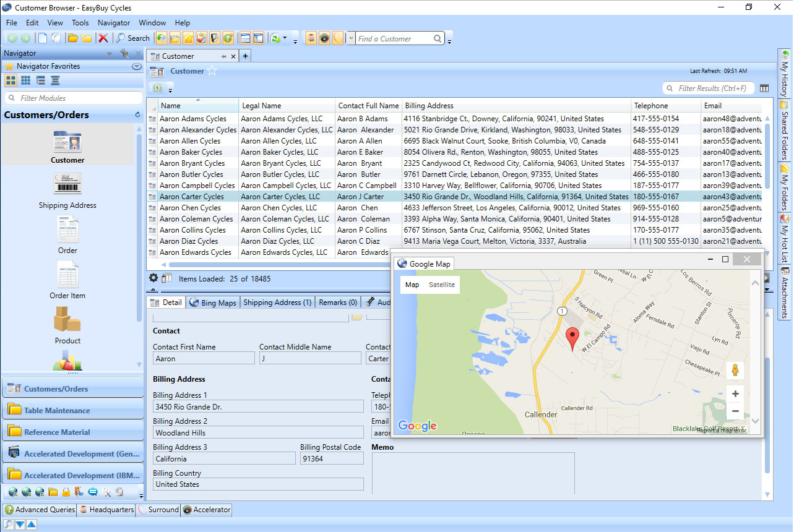This screenshot has height=532, width=794.
Task: Sort by the Legal Name column header
Action: (287, 106)
